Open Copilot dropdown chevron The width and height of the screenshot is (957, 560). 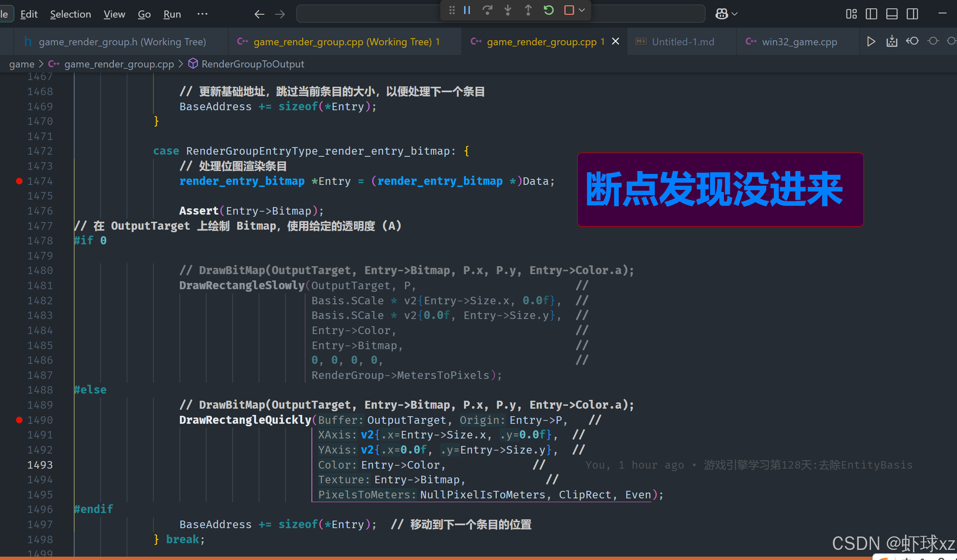(735, 14)
